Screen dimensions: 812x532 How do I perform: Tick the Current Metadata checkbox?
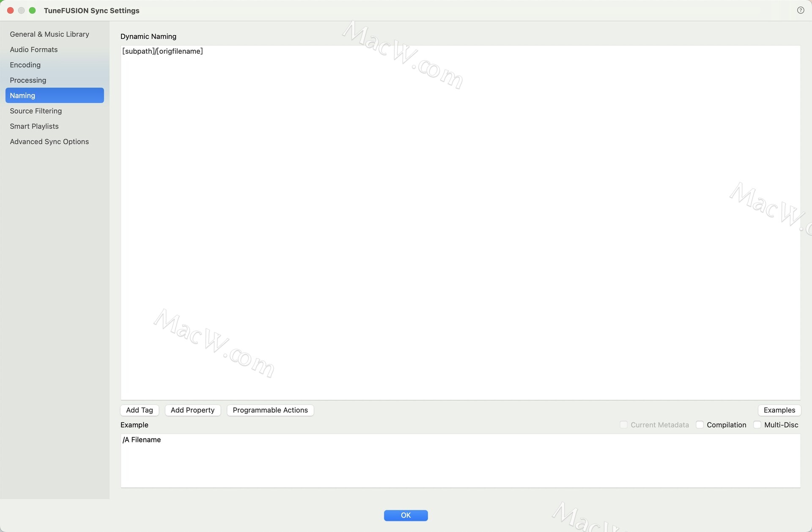623,424
